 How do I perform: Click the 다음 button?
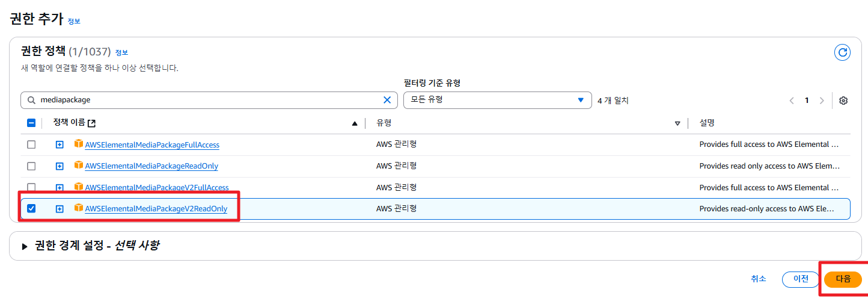pos(843,279)
